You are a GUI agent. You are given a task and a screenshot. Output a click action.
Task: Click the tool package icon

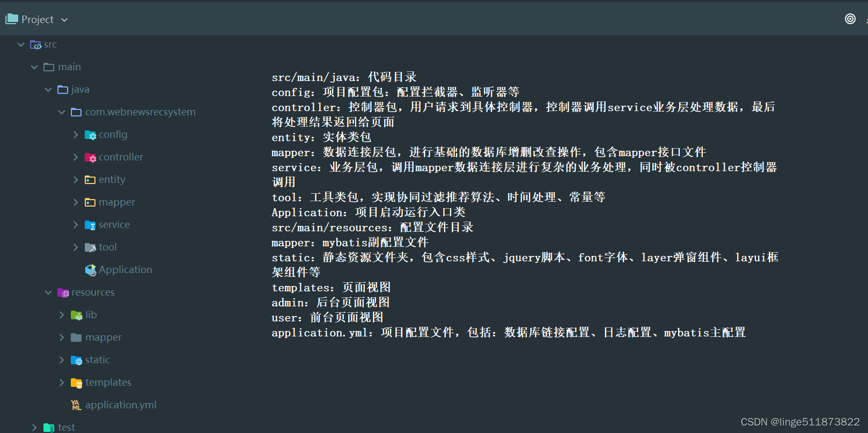(x=91, y=247)
